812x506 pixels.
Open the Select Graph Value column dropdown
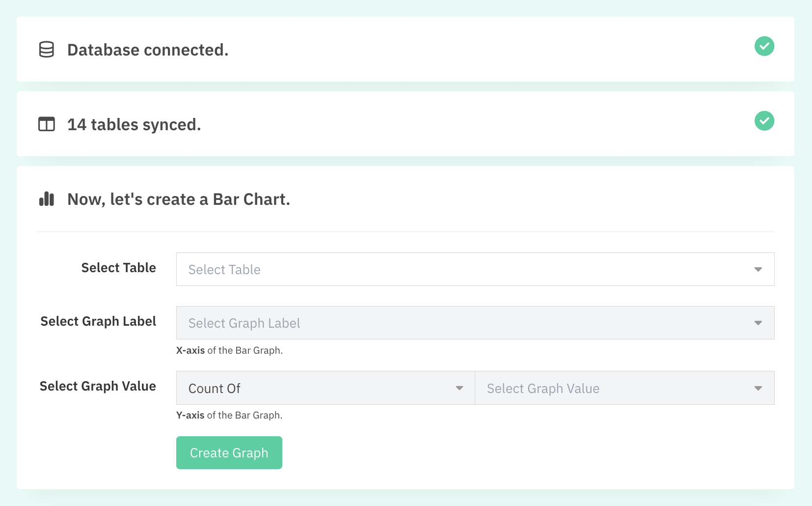624,388
